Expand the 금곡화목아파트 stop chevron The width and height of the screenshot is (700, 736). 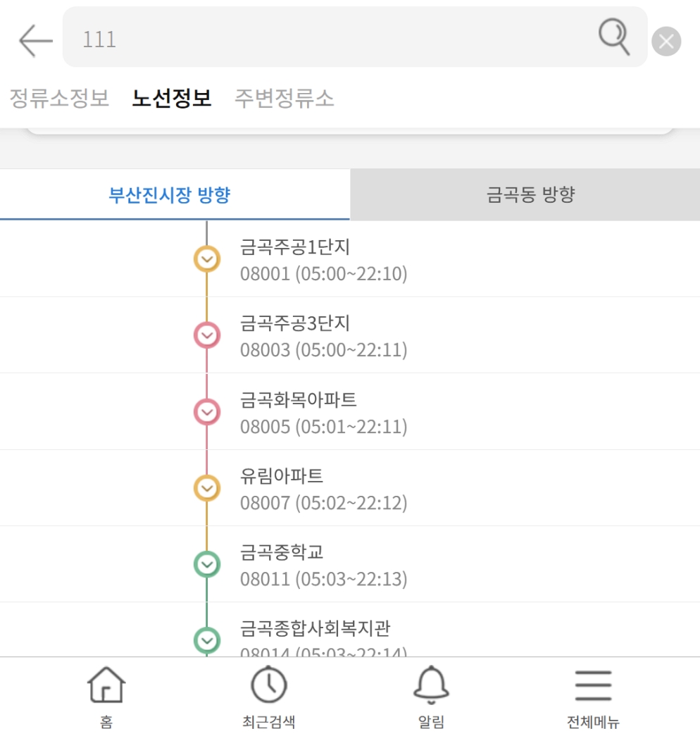pyautogui.click(x=207, y=412)
